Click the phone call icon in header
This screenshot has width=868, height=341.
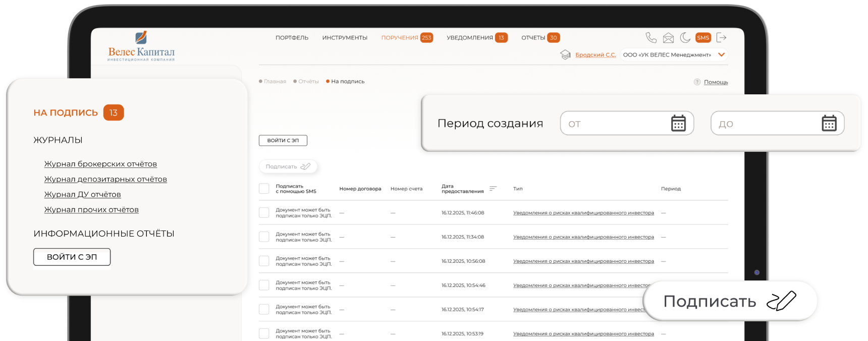click(651, 38)
